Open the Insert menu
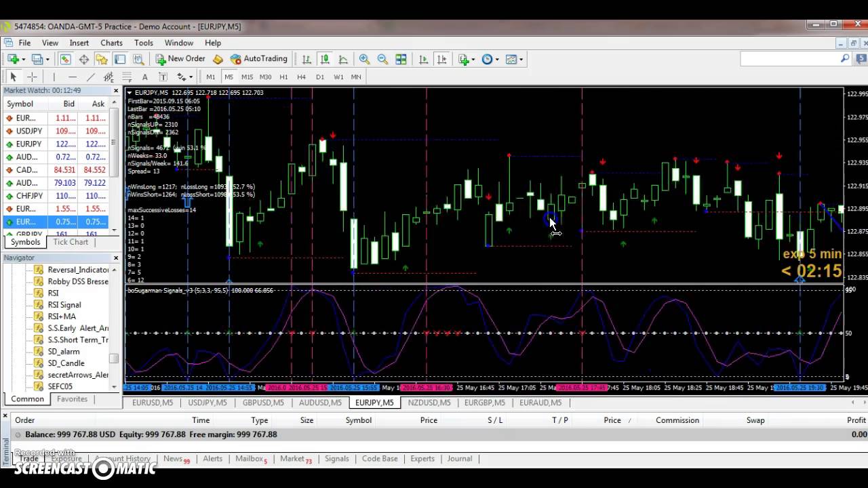 (79, 43)
